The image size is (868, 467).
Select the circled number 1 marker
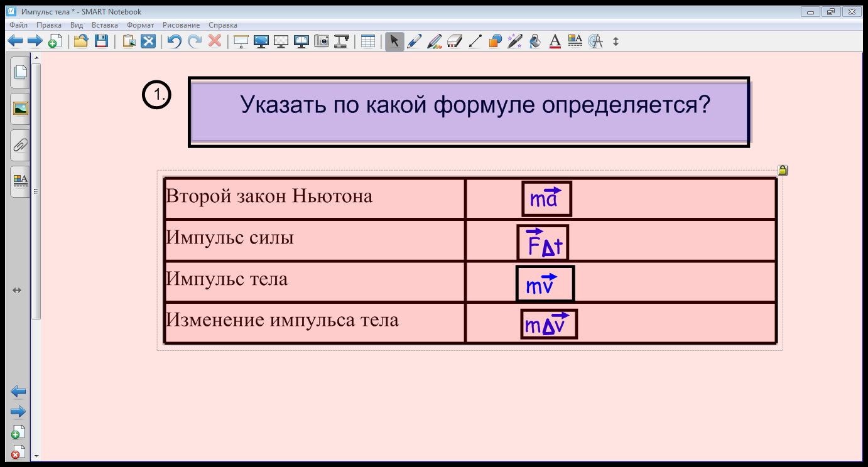(157, 95)
